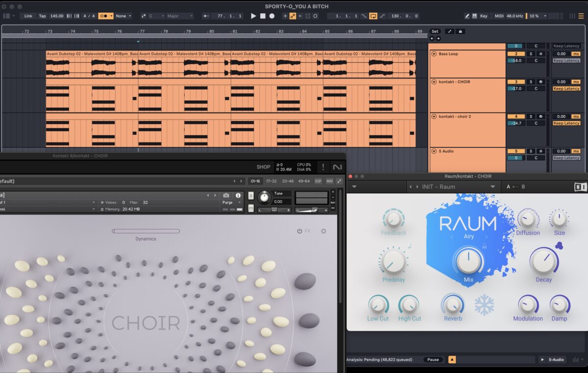Click the ms unit on Bass Loop track delay
This screenshot has width=588, height=373.
click(x=576, y=54)
